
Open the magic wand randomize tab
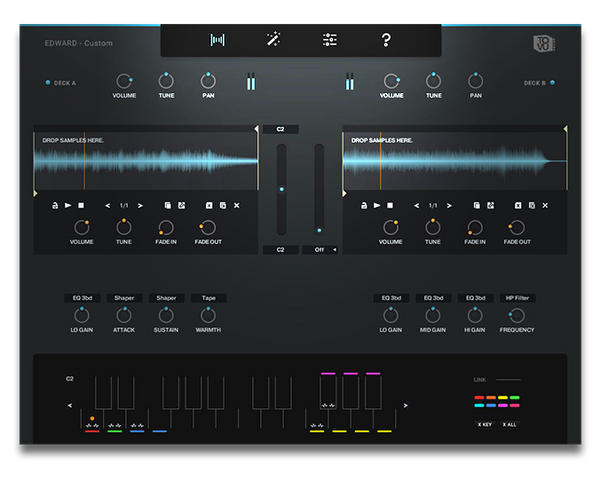pos(272,40)
